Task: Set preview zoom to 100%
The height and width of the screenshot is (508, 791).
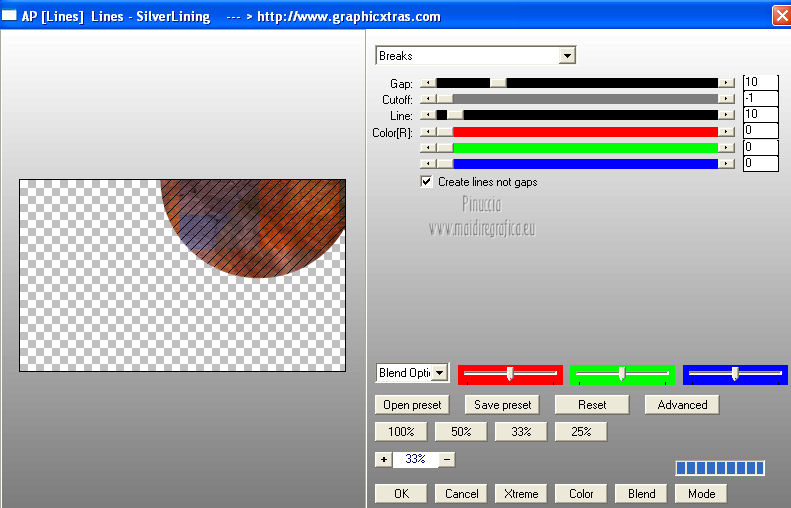Action: pyautogui.click(x=401, y=432)
